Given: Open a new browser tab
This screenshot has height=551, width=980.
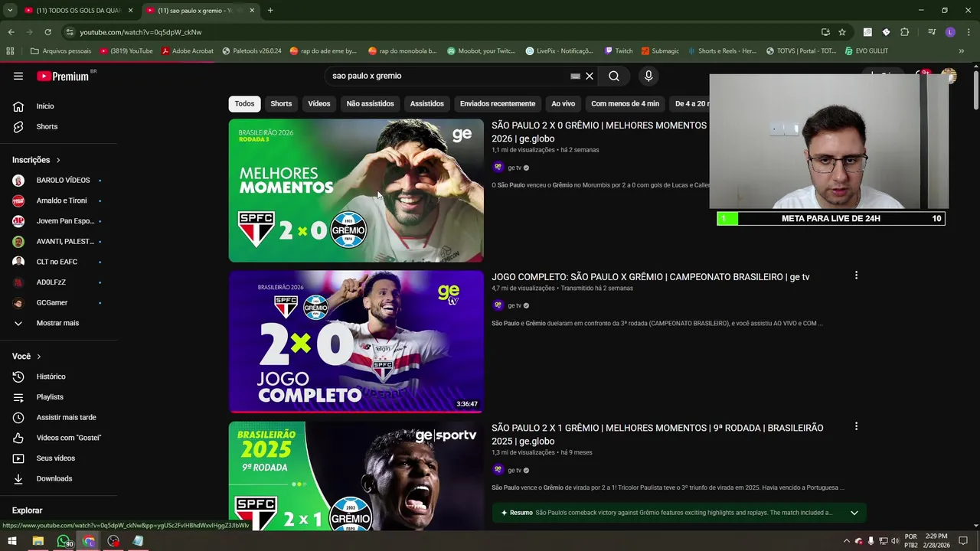Looking at the screenshot, I should coord(270,11).
